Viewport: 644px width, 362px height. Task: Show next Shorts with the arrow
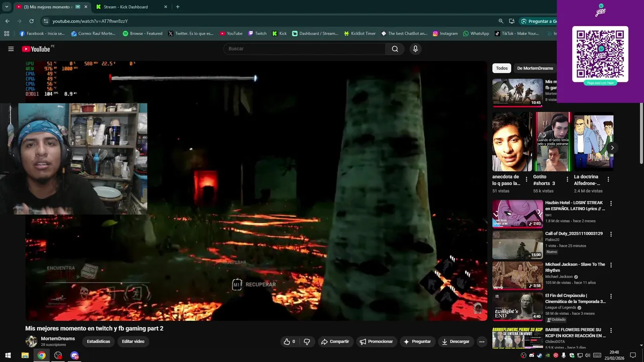pos(612,147)
